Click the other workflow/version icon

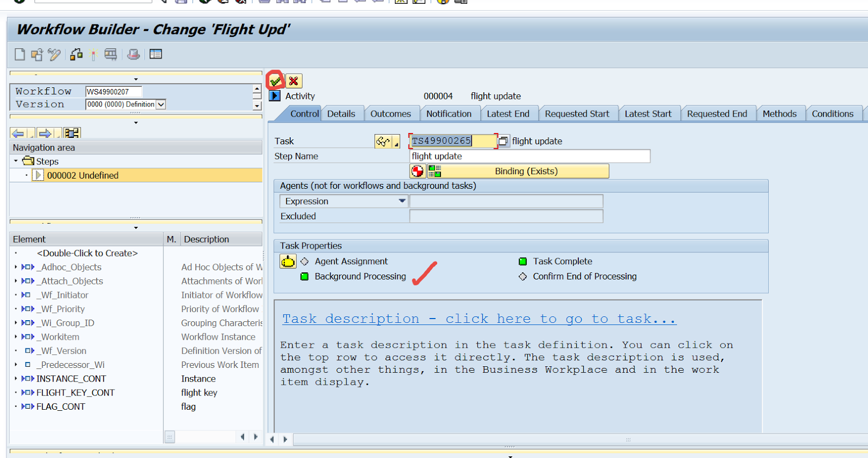click(x=37, y=54)
